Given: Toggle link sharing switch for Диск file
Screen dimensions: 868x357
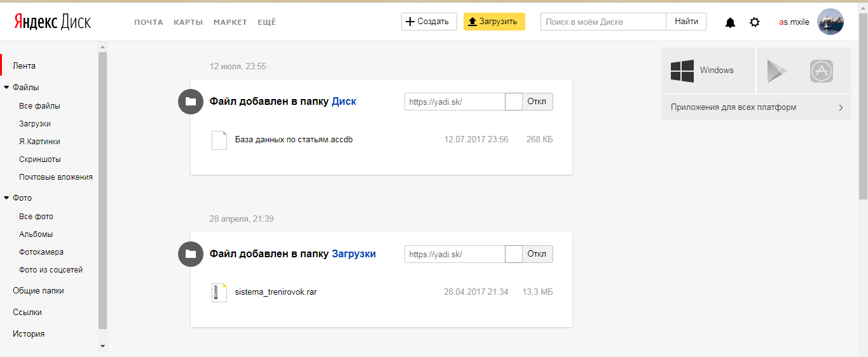Looking at the screenshot, I should coord(529,102).
